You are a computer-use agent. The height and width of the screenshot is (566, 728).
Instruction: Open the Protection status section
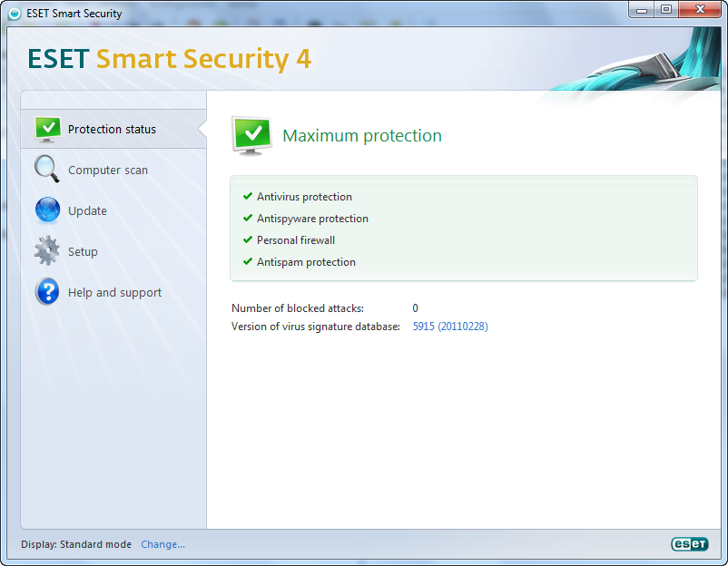click(x=112, y=130)
